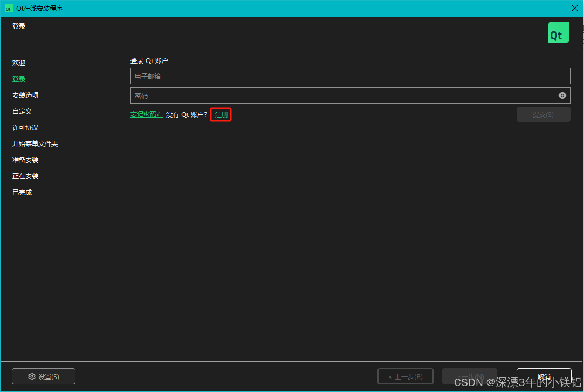Select 安装选项 step in sidebar

click(x=25, y=95)
